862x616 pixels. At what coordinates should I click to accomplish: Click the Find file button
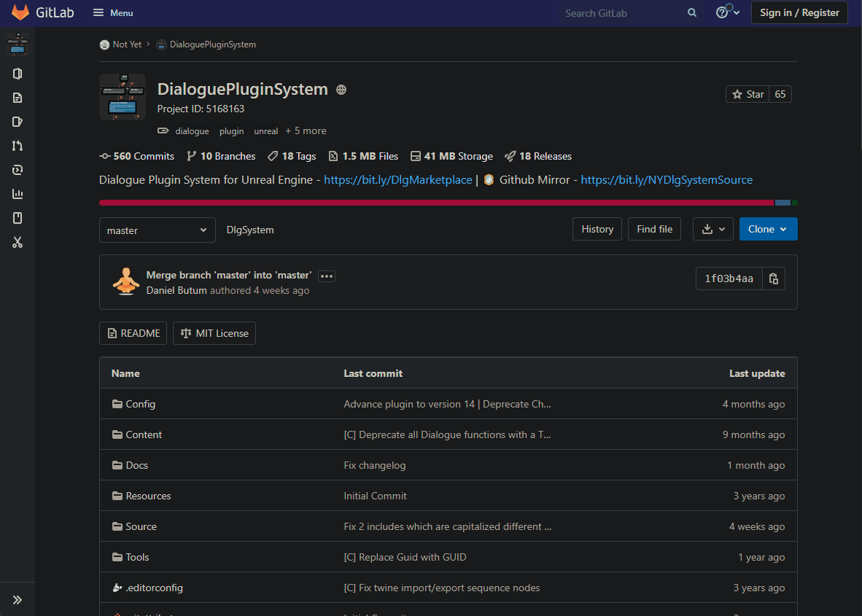click(x=653, y=228)
